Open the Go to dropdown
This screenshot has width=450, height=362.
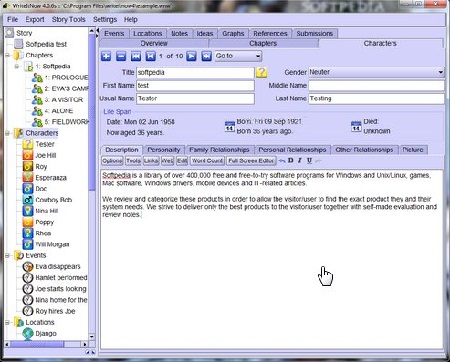[x=238, y=56]
